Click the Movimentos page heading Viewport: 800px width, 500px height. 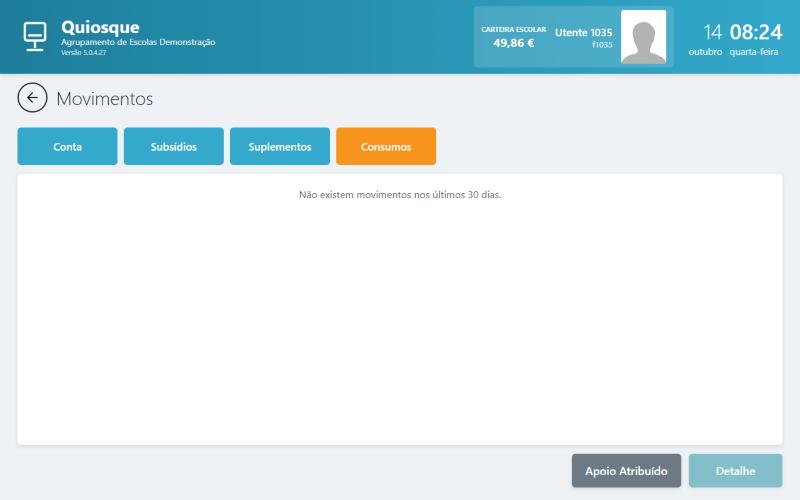[x=105, y=98]
